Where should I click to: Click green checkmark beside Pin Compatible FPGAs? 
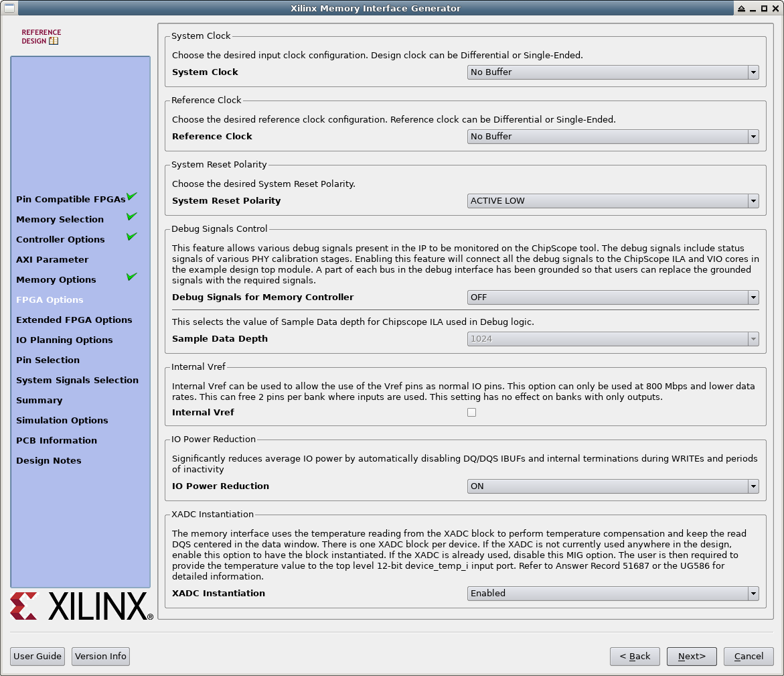point(132,197)
